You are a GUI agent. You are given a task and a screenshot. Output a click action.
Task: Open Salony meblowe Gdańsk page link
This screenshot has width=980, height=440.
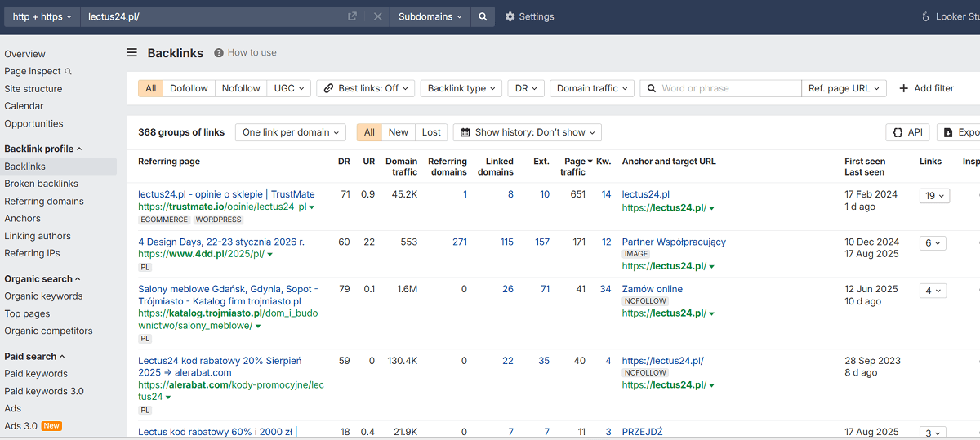click(x=228, y=296)
